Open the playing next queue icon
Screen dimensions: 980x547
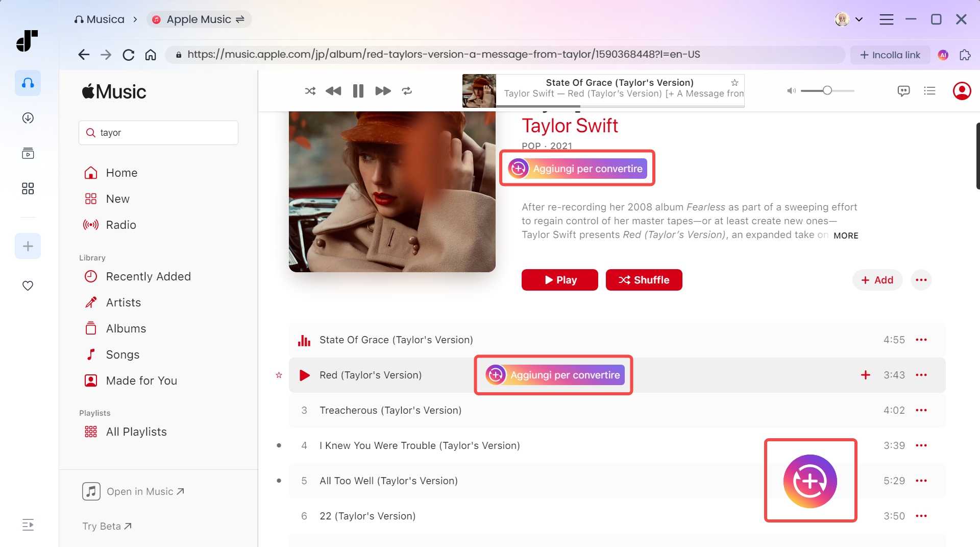pos(929,91)
